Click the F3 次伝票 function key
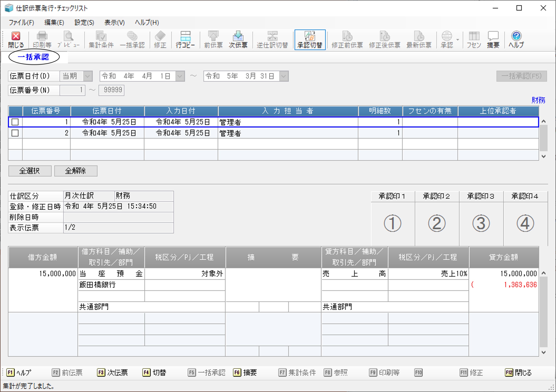 click(112, 372)
